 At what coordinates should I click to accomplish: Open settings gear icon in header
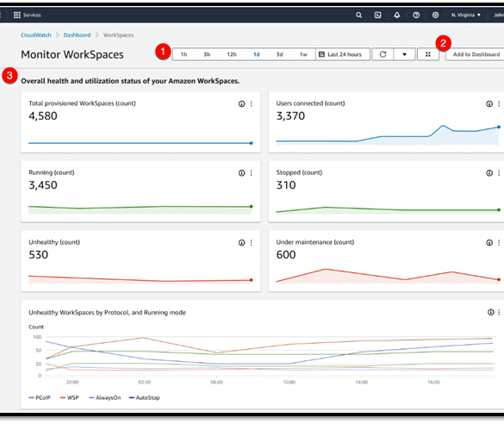[x=435, y=16]
